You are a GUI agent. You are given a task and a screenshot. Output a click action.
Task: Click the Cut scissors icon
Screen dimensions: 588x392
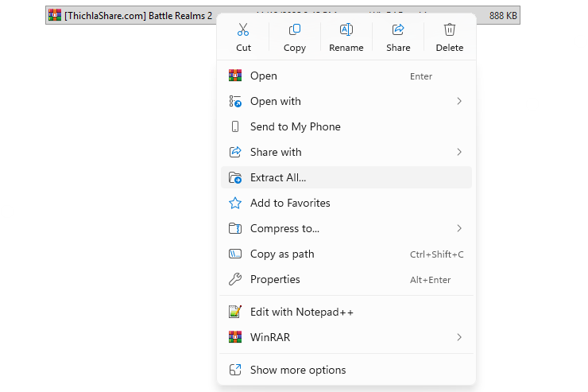[243, 30]
